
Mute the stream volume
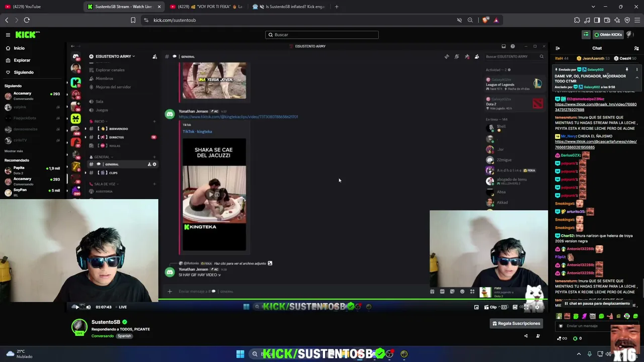pos(89,307)
